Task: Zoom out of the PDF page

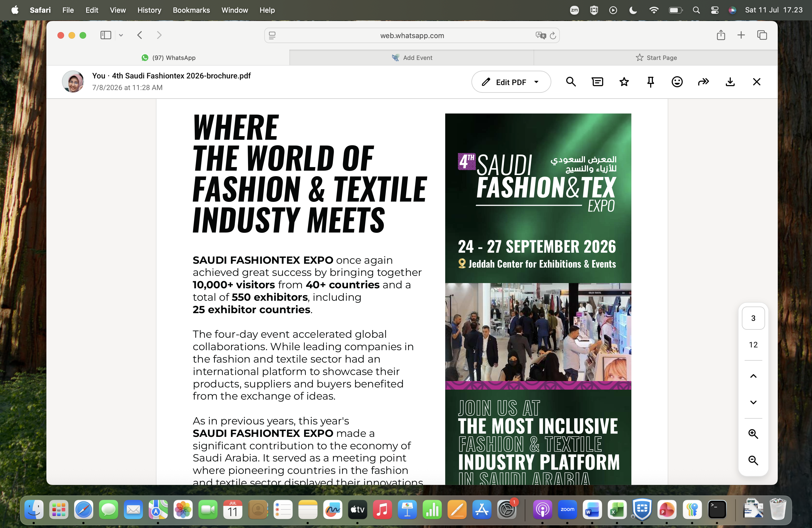Action: [x=753, y=460]
